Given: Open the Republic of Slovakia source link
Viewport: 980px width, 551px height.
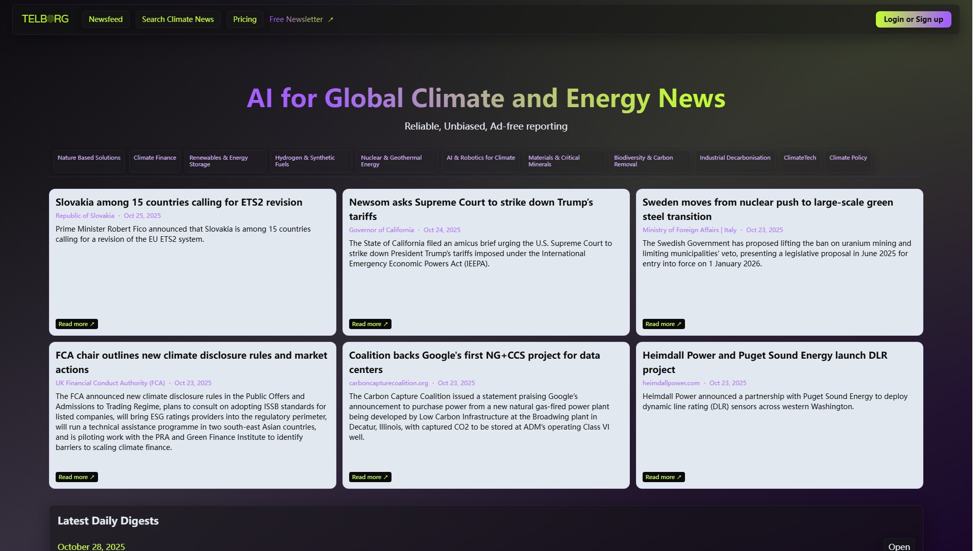Looking at the screenshot, I should (85, 216).
